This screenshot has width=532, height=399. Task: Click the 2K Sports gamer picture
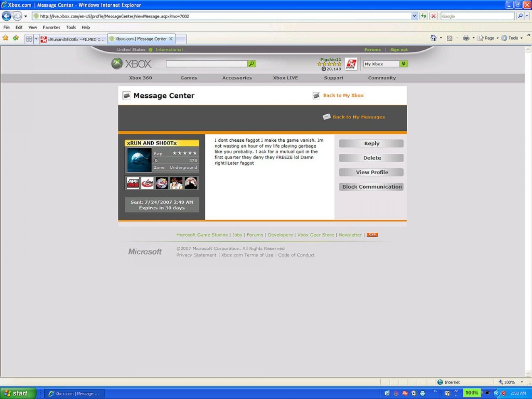tap(351, 64)
